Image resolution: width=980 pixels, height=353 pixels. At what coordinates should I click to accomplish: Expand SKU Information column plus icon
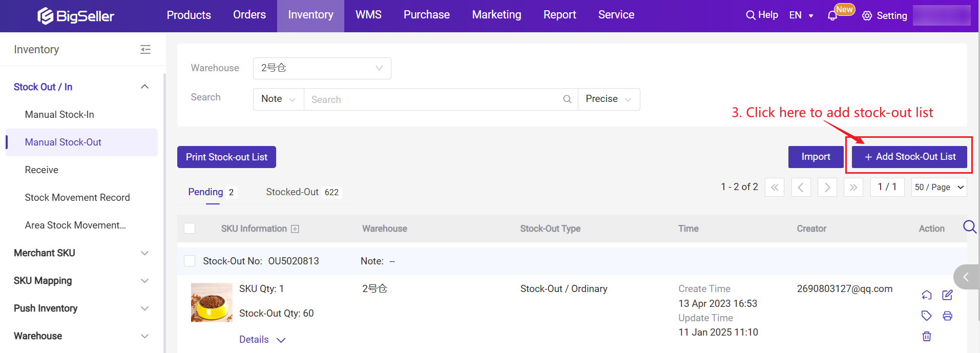click(x=295, y=229)
